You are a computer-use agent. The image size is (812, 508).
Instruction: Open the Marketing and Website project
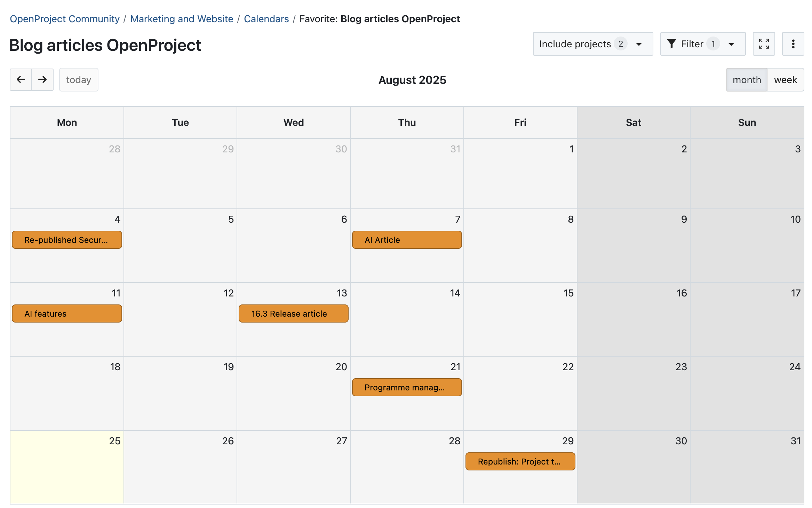tap(182, 19)
